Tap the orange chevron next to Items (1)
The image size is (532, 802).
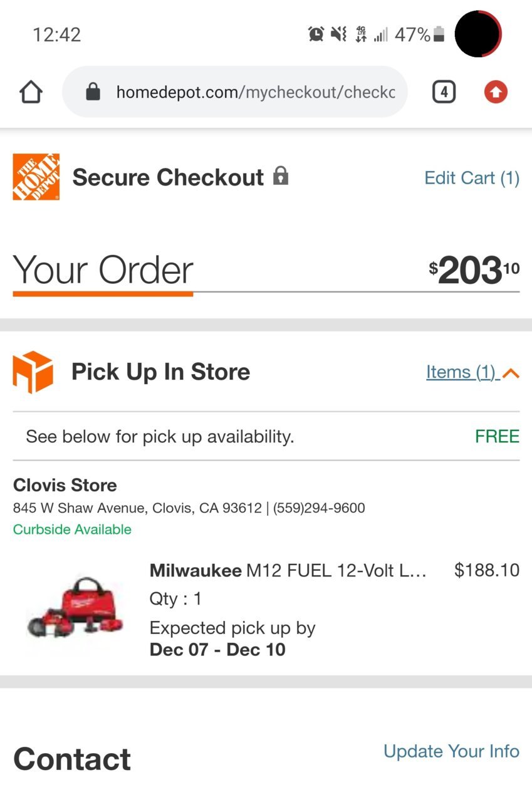pos(511,373)
